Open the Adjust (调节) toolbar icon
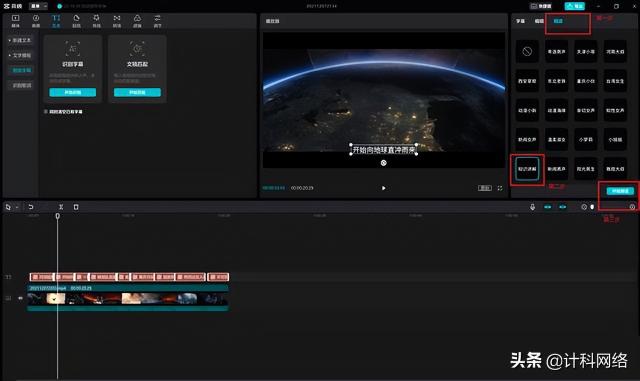Screen dimensions: 640x381 click(x=158, y=21)
